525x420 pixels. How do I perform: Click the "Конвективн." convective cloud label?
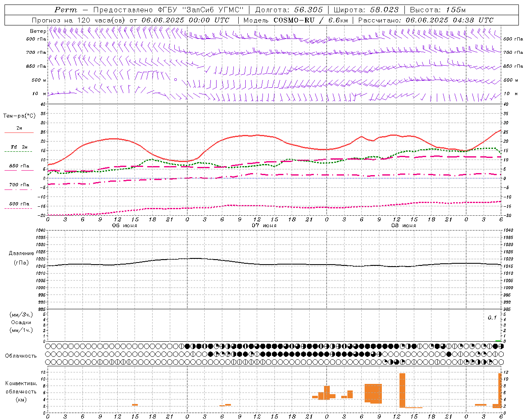click(21, 383)
